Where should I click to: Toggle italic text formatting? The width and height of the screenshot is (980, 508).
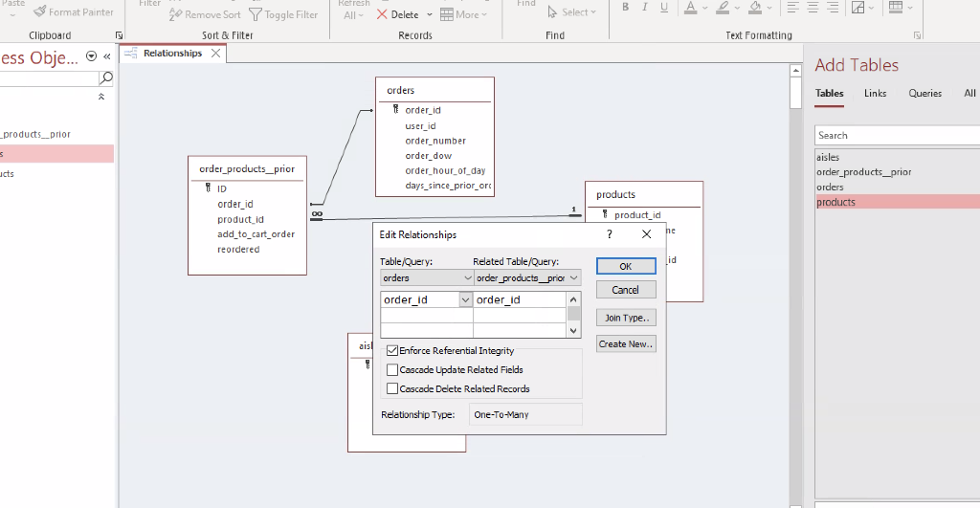[x=644, y=8]
